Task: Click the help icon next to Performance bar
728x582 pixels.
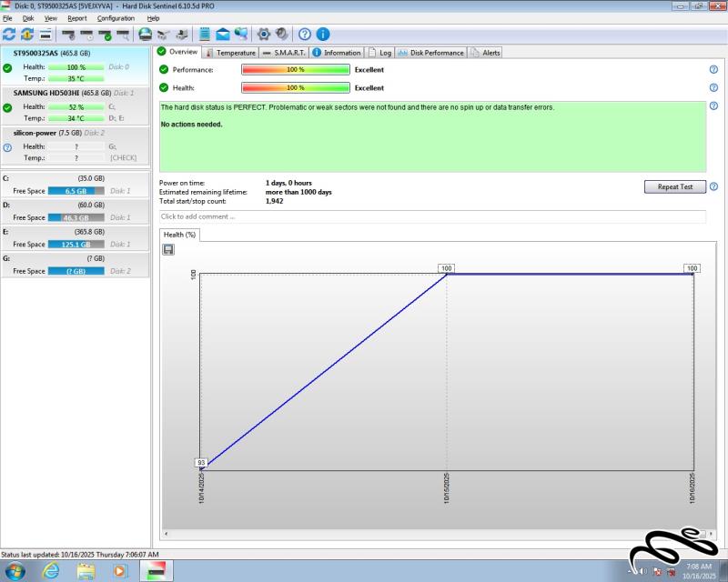Action: point(713,70)
